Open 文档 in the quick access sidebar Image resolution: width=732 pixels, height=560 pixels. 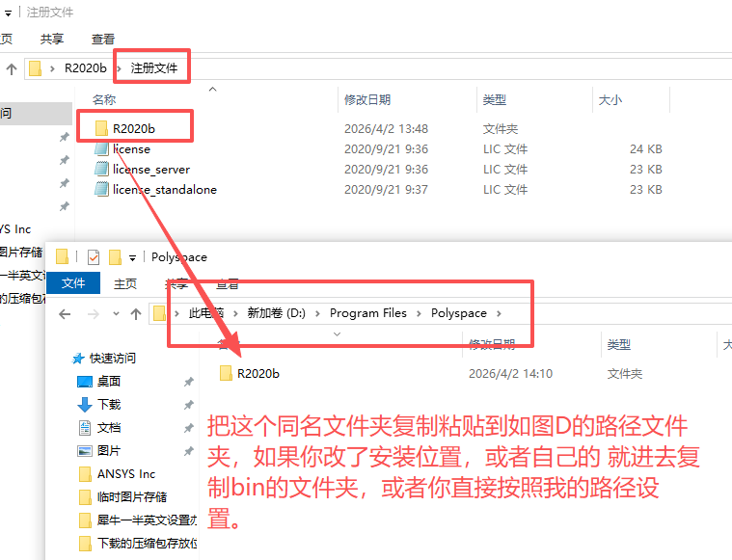coord(109,427)
